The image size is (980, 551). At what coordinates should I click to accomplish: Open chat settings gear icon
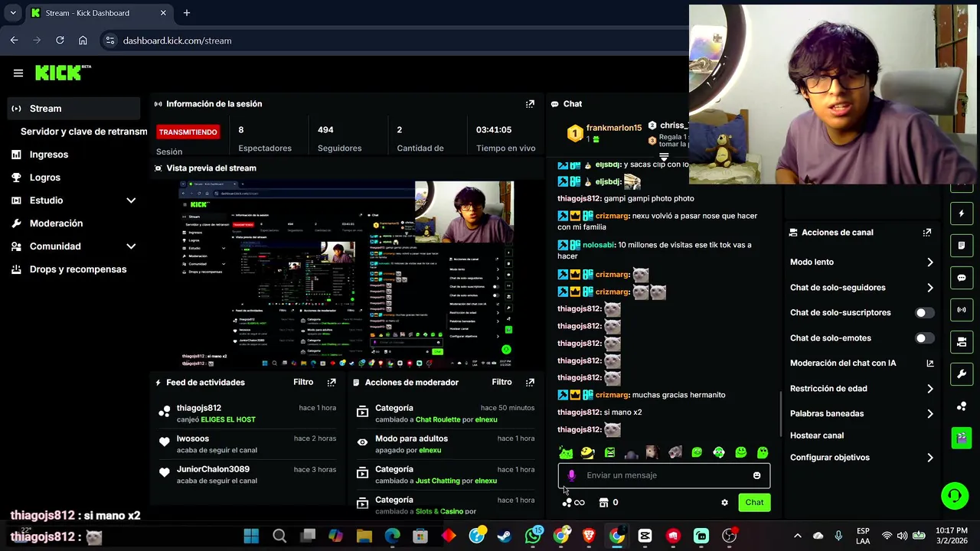[724, 503]
